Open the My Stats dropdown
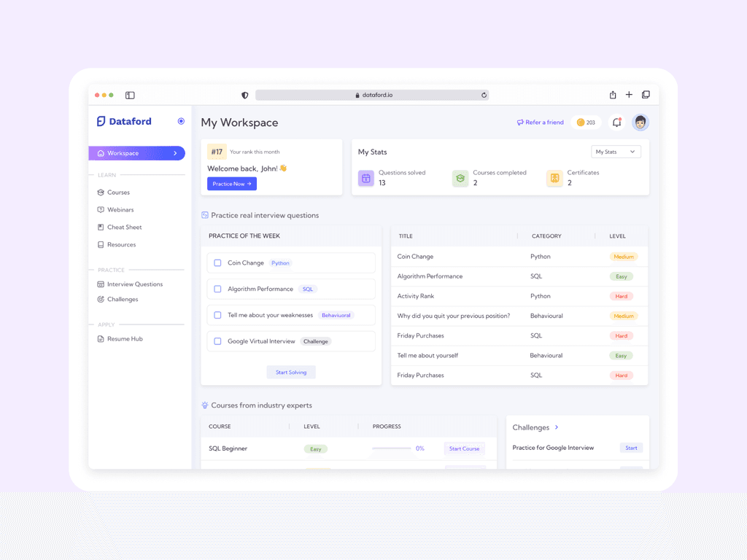Viewport: 747px width, 560px height. [616, 152]
